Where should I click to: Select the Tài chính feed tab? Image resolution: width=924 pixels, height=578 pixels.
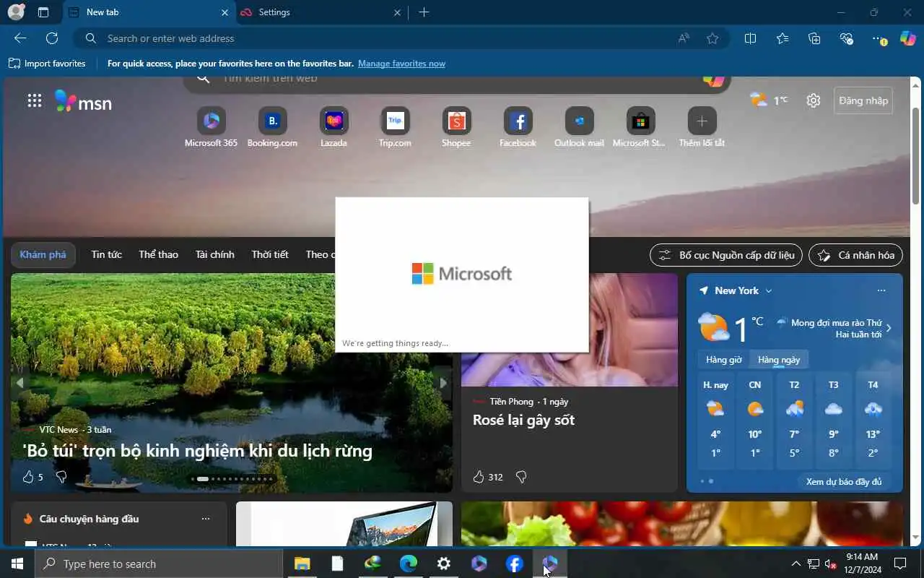pyautogui.click(x=214, y=254)
